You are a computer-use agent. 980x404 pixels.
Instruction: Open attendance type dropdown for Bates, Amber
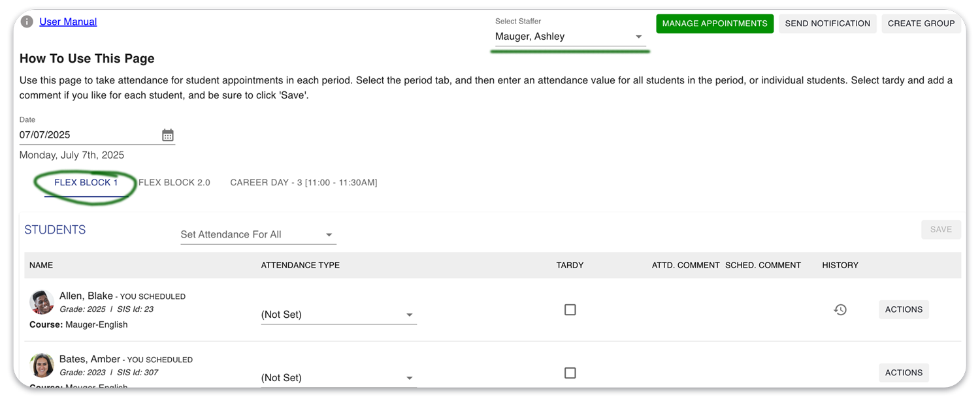click(338, 378)
